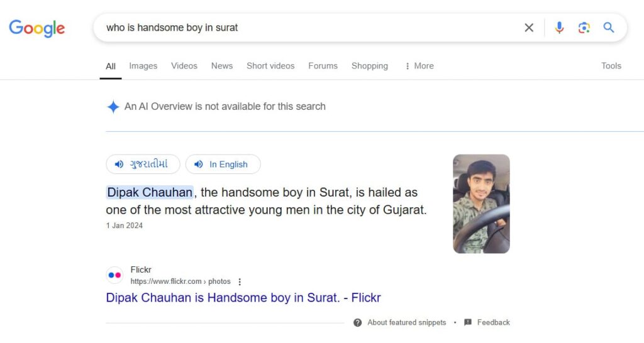The image size is (644, 343).
Task: Click the Feedback link
Action: point(493,322)
